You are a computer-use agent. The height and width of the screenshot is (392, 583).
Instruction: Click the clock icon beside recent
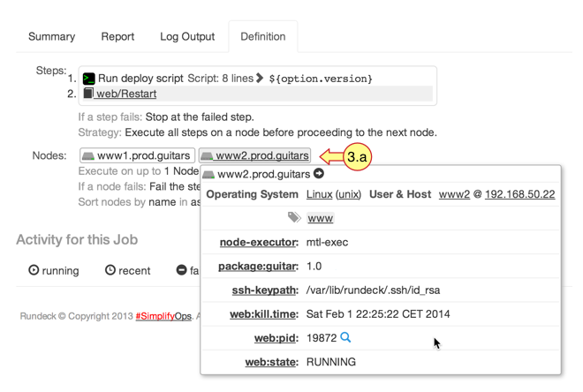pyautogui.click(x=110, y=270)
